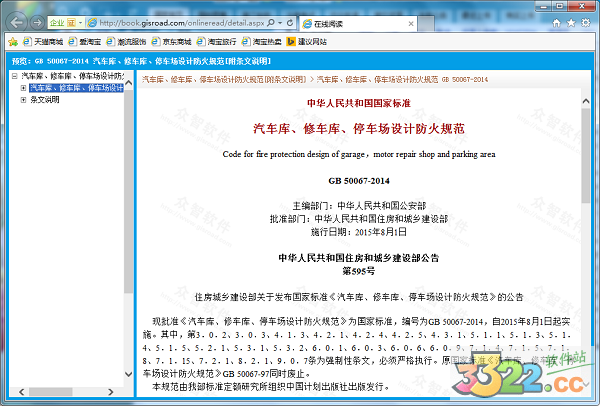Open the certificate badge dropdown arrow

click(80, 23)
